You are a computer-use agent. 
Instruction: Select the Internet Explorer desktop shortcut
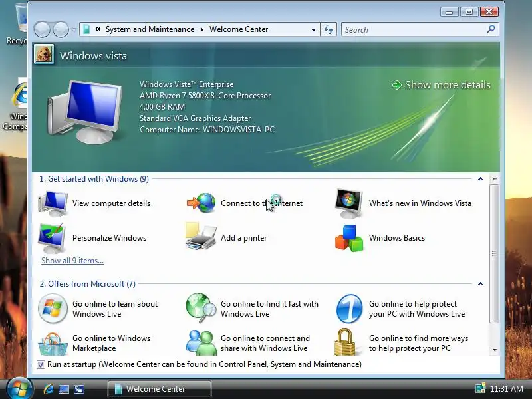(16, 105)
